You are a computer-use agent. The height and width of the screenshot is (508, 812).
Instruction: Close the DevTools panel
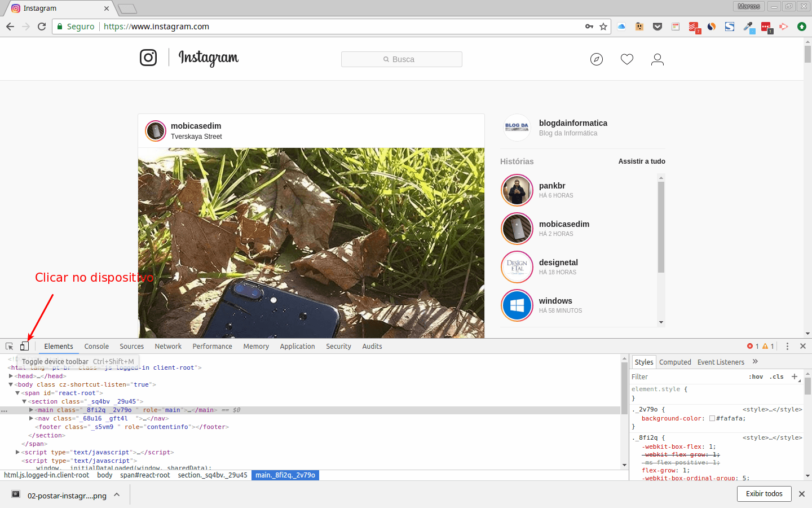pyautogui.click(x=803, y=346)
